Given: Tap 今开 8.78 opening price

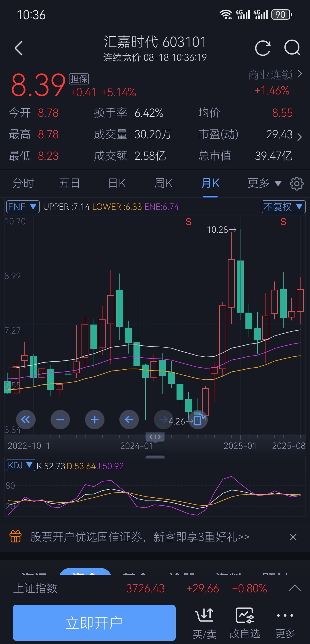Looking at the screenshot, I should tap(34, 113).
